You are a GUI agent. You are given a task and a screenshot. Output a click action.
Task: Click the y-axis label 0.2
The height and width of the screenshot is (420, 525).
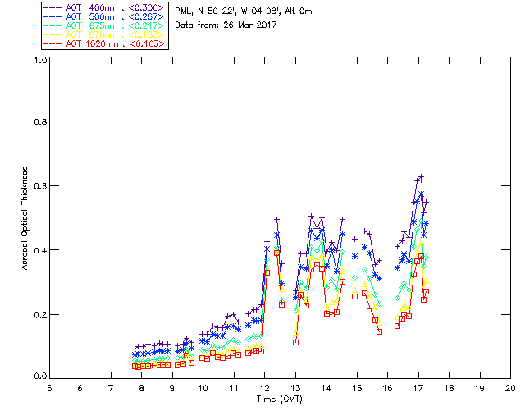tap(40, 315)
